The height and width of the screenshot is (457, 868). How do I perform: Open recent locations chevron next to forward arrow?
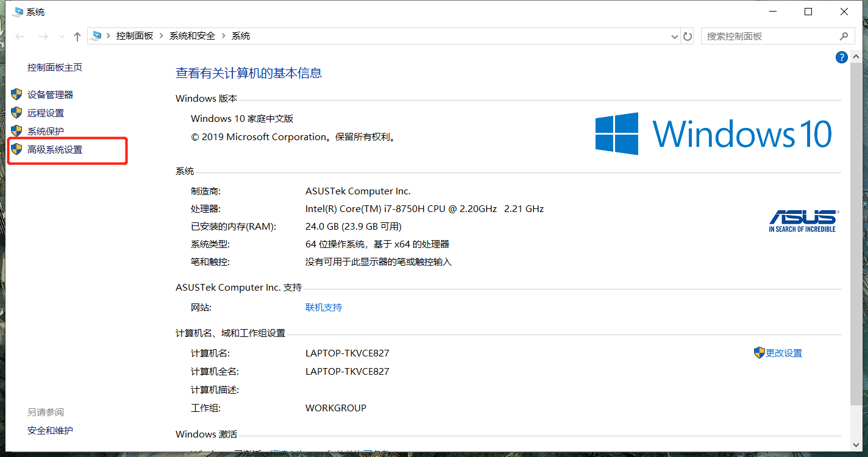point(61,36)
